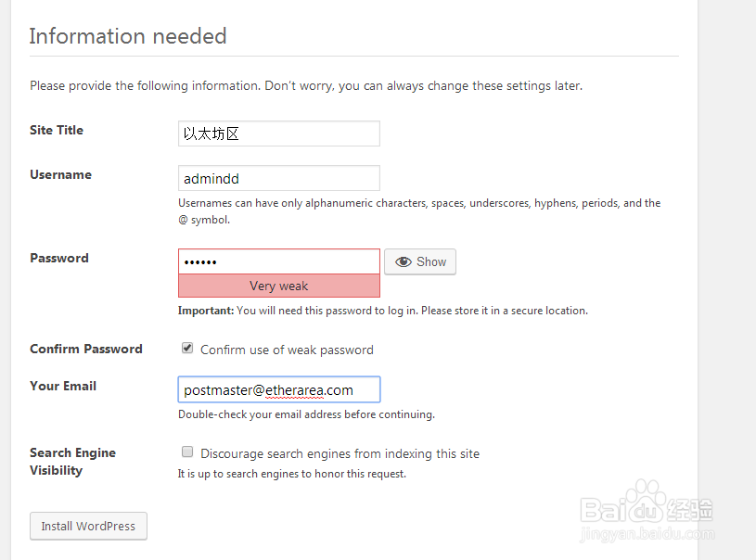The height and width of the screenshot is (560, 756).
Task: Click the Information needed heading
Action: coord(128,36)
